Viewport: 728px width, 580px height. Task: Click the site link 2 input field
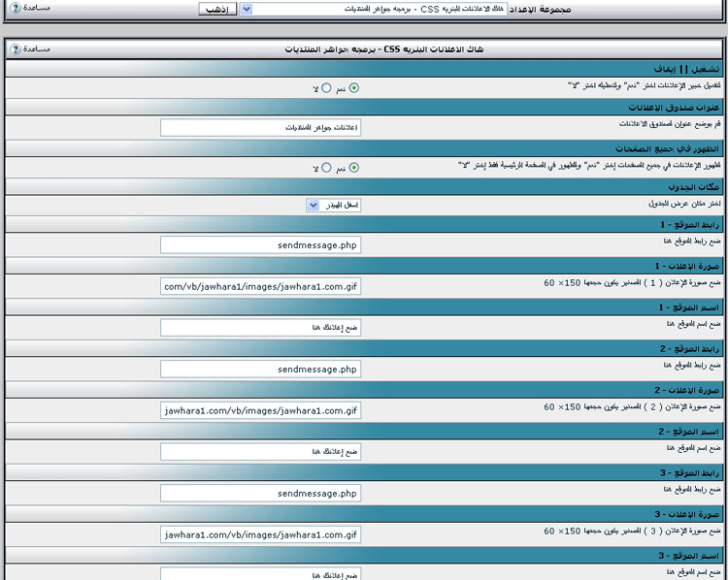[x=260, y=369]
